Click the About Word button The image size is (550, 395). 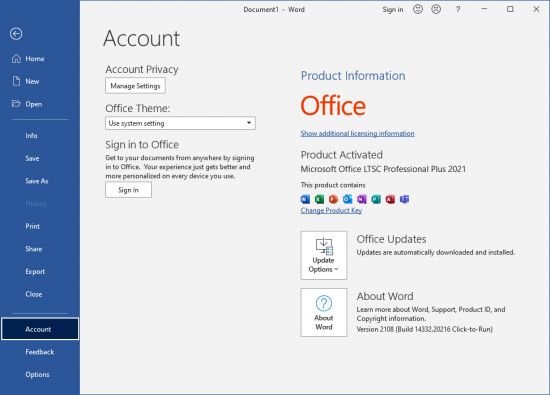[324, 313]
